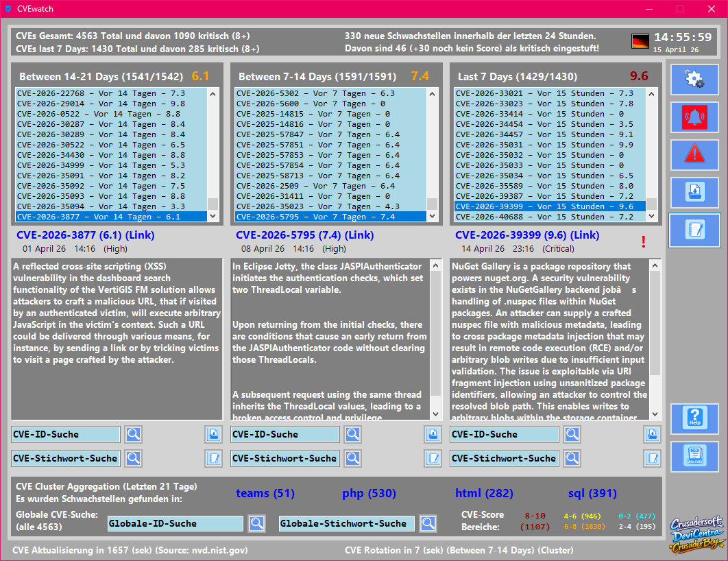Click the red warning triangle icon

pos(694,154)
